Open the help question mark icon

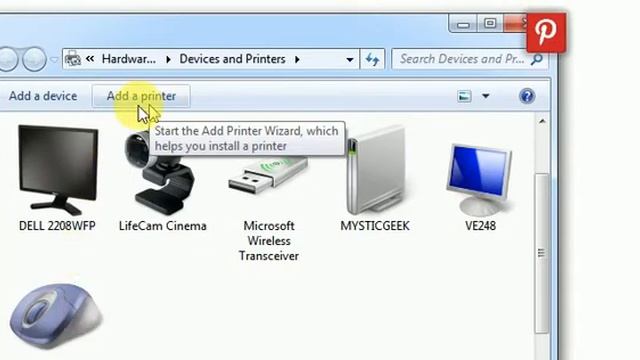pos(527,96)
